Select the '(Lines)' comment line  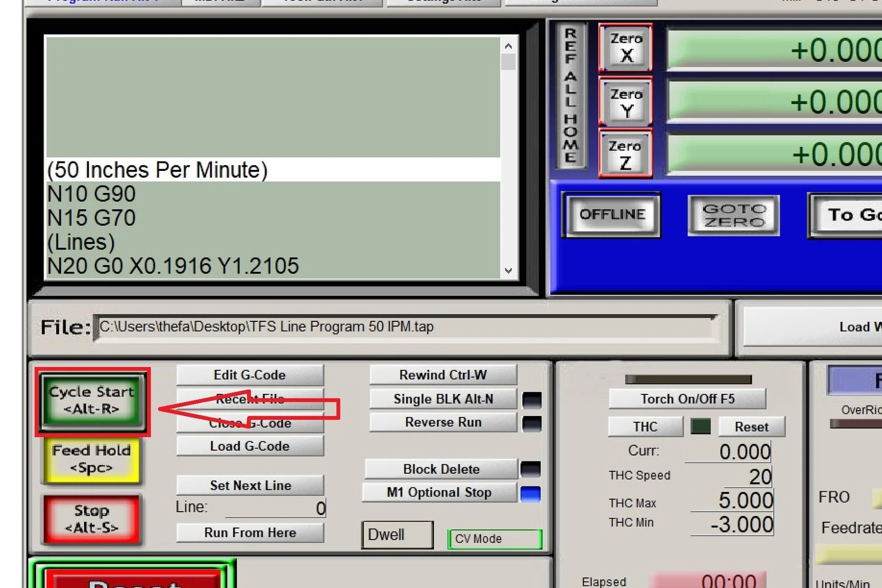pos(273,242)
